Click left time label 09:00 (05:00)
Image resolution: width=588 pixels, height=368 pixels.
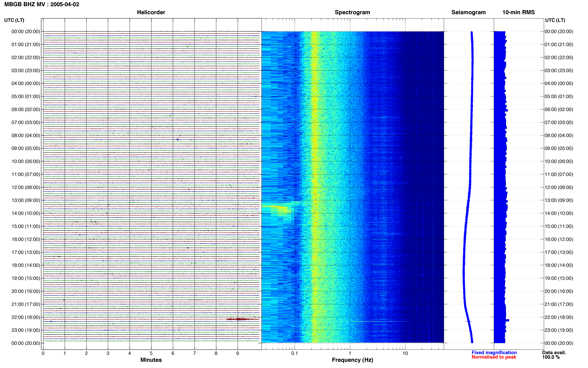tap(26, 148)
